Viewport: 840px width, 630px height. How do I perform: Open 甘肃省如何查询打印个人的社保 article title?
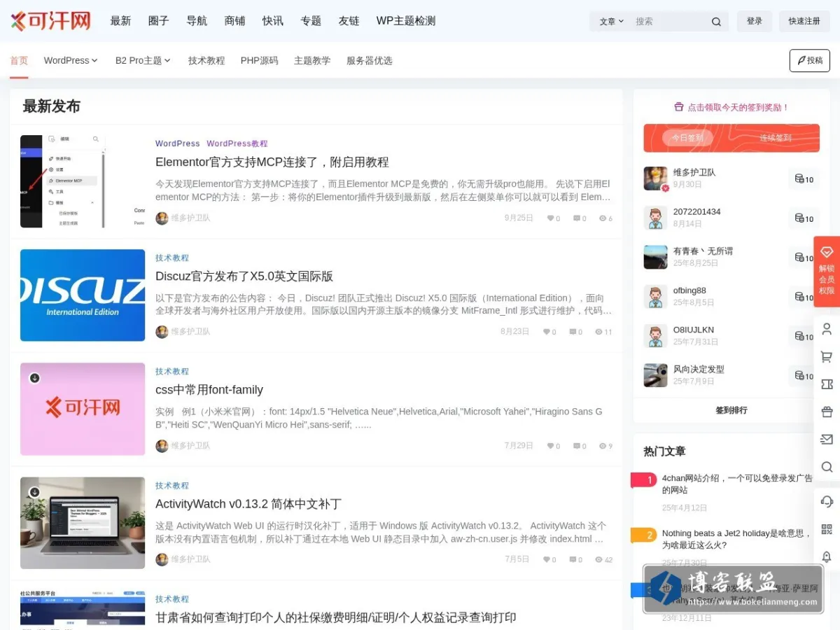[336, 617]
